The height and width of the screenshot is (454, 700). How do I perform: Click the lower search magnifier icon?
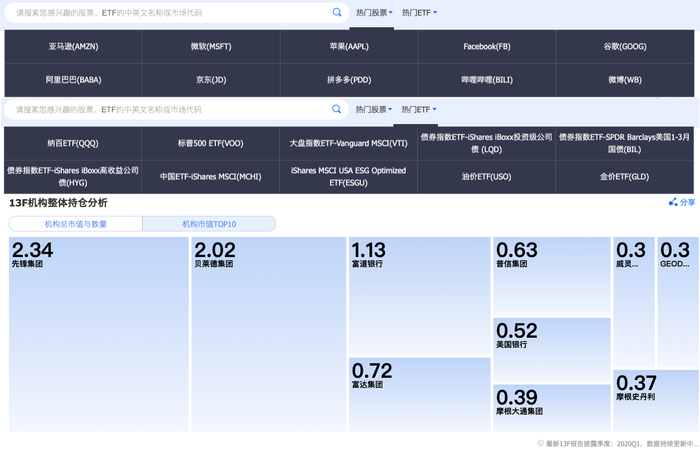click(337, 109)
